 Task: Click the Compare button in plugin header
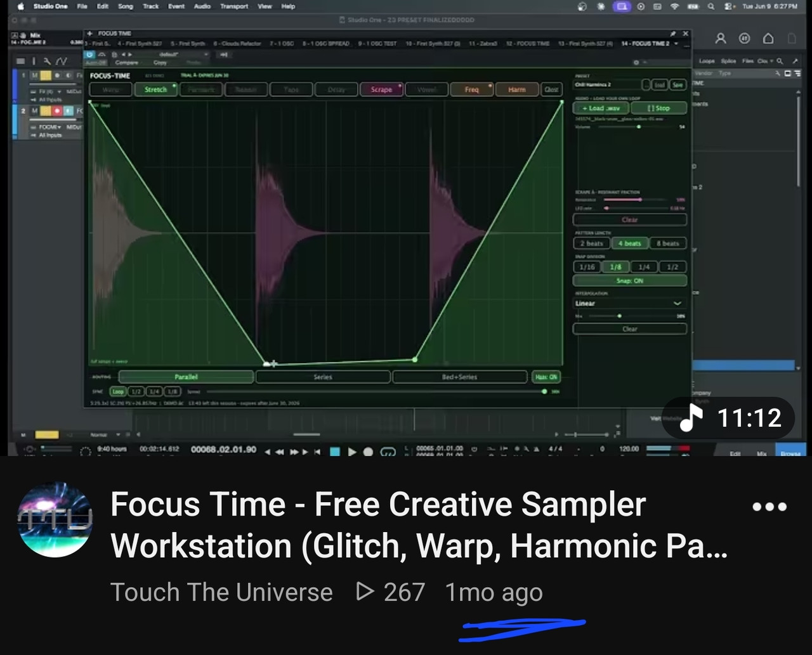pos(128,62)
